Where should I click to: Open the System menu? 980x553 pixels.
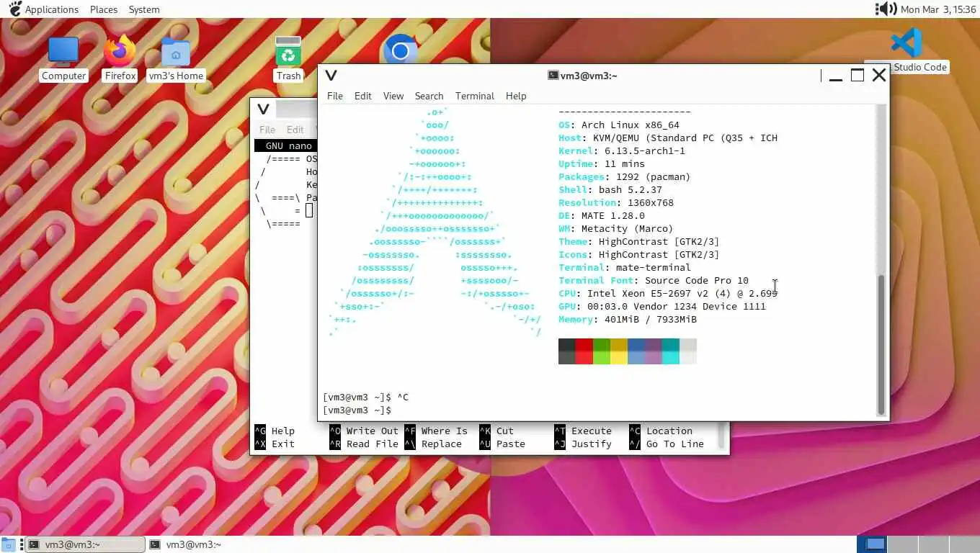[144, 9]
